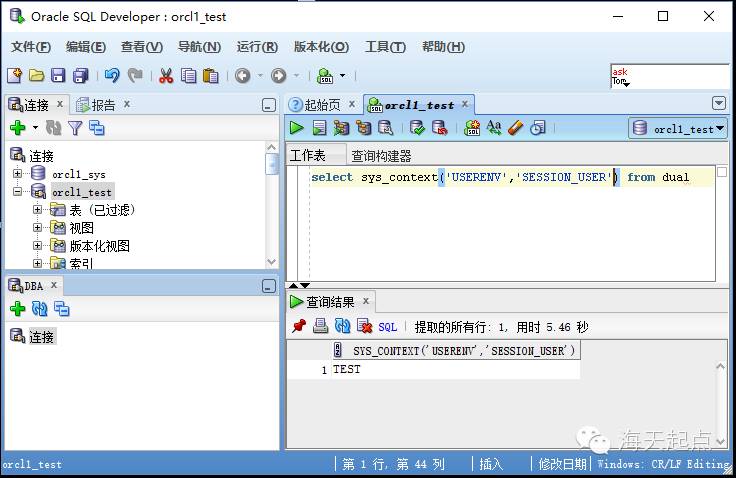Click the Autotrace icon

point(364,128)
